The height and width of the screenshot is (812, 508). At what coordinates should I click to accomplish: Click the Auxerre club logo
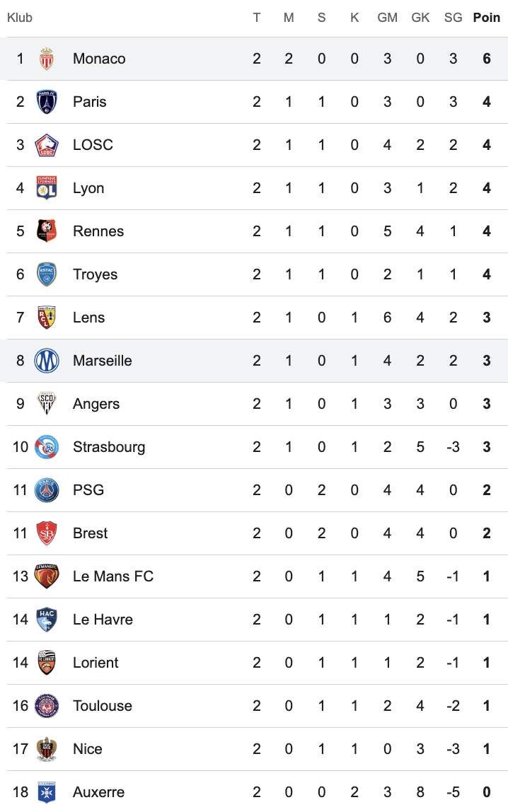(x=47, y=792)
